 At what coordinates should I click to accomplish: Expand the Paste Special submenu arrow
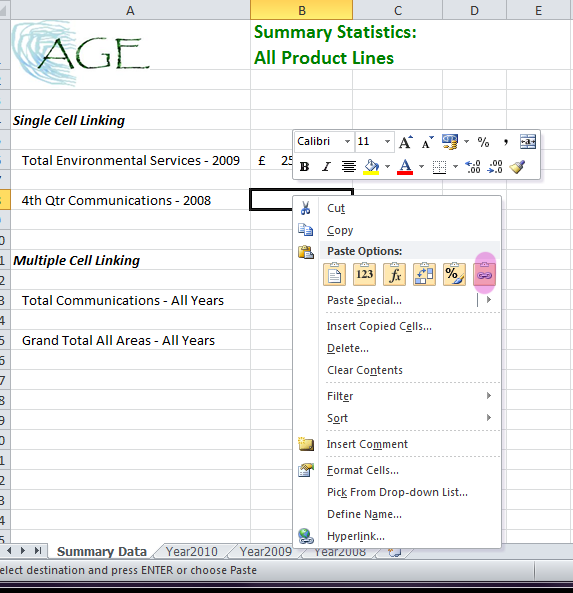click(489, 300)
